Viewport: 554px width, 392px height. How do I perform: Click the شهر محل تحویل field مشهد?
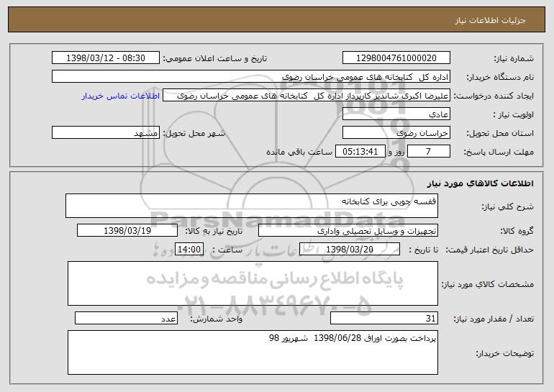(x=106, y=132)
